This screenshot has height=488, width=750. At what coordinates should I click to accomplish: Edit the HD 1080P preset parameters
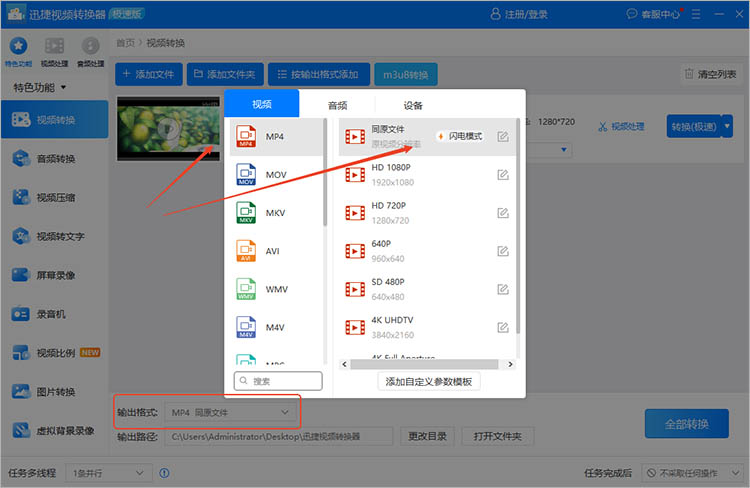[503, 175]
